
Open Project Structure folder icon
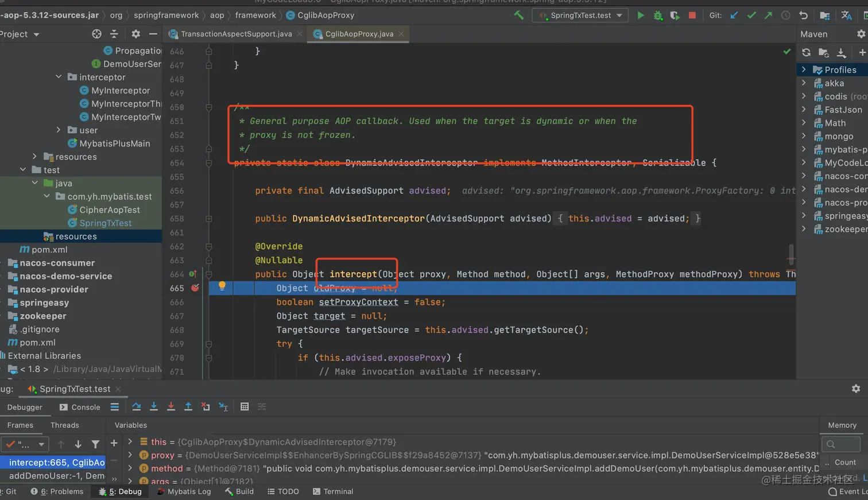point(824,15)
